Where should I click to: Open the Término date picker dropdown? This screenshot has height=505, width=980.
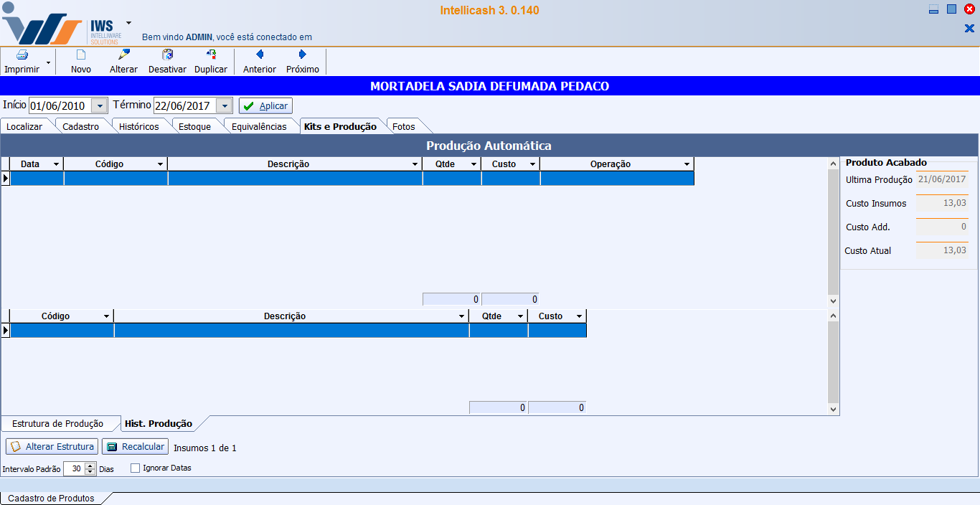click(x=225, y=105)
